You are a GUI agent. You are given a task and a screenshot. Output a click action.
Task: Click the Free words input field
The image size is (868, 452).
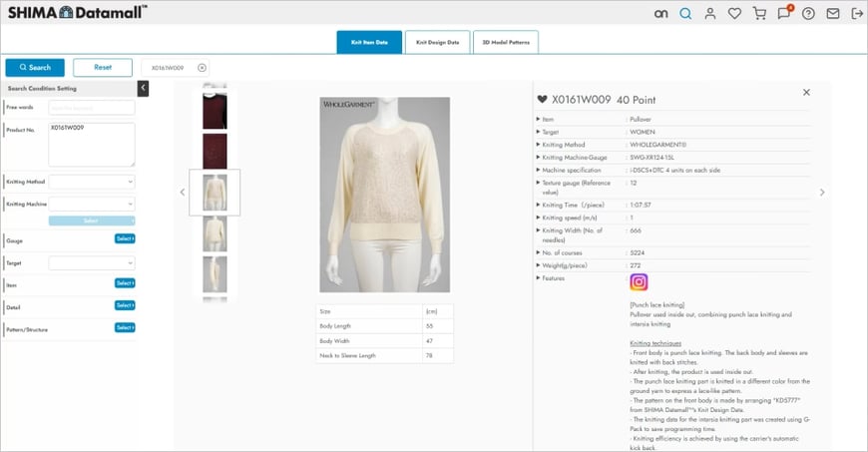pyautogui.click(x=92, y=108)
